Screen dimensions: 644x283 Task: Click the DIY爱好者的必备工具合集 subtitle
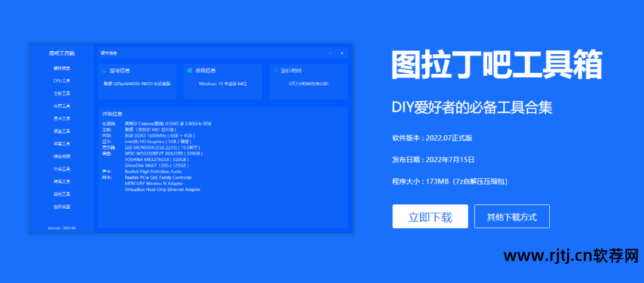pyautogui.click(x=472, y=108)
